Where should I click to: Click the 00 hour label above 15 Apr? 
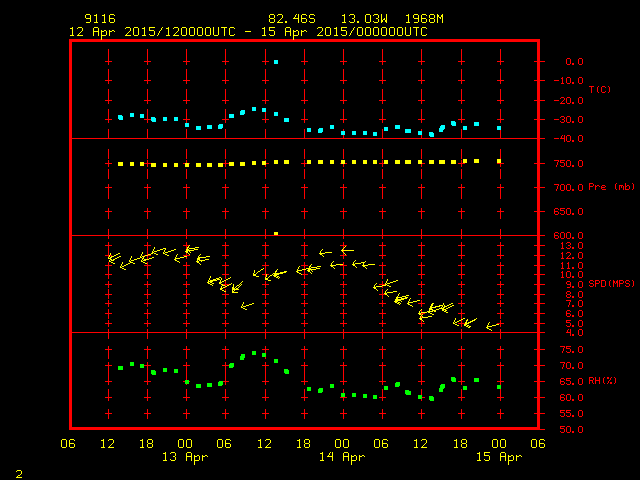coord(499,444)
